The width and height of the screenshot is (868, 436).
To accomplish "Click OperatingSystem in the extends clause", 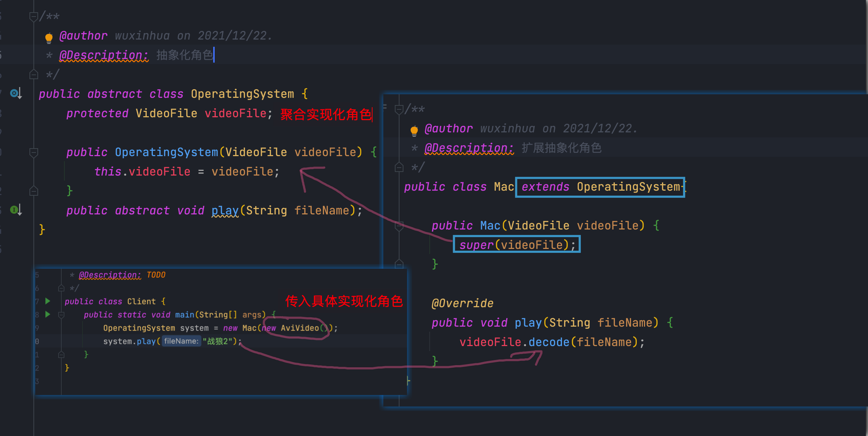I will click(x=628, y=187).
